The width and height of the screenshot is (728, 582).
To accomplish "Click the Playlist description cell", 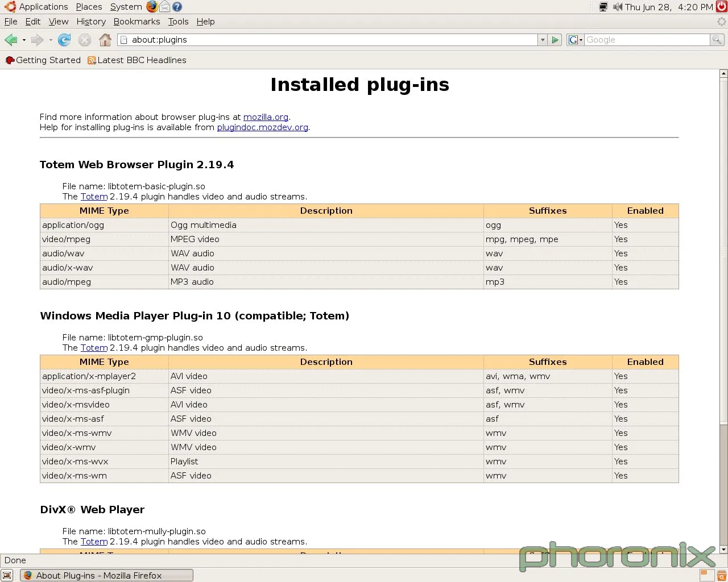I will [x=326, y=462].
